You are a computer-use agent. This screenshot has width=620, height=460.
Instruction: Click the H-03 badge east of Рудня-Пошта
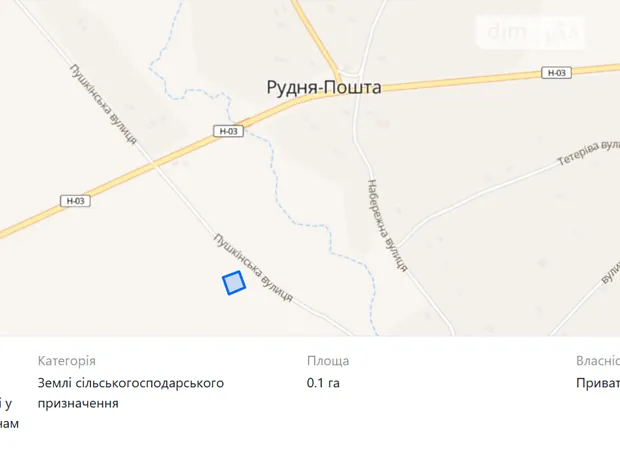coord(556,73)
